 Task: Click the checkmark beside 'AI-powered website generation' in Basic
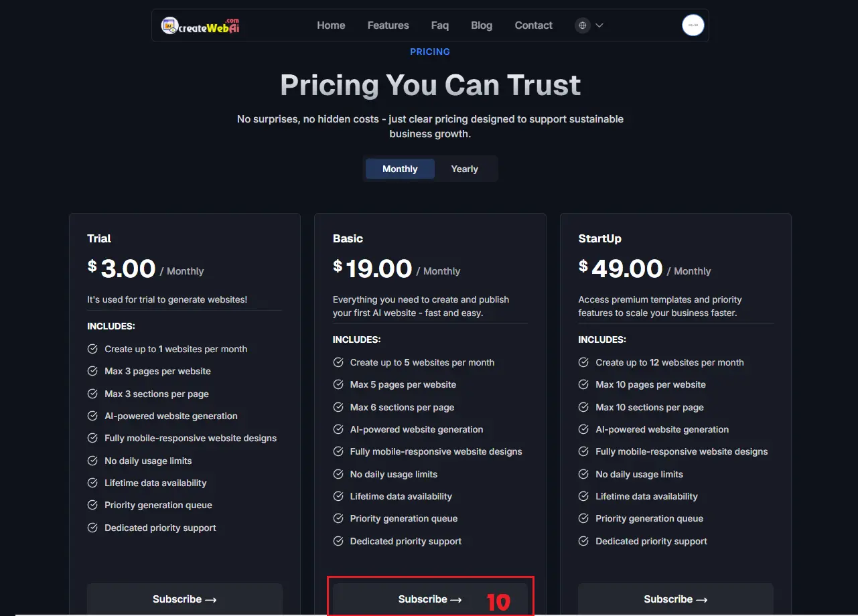point(338,429)
